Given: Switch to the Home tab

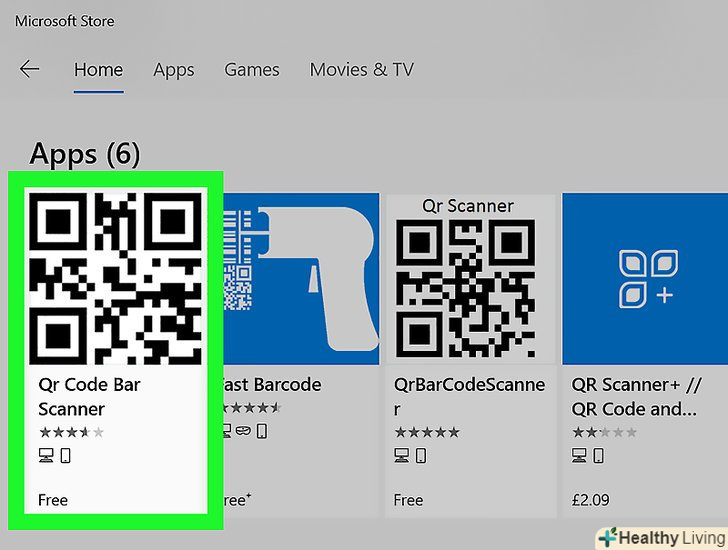Looking at the screenshot, I should coord(98,70).
